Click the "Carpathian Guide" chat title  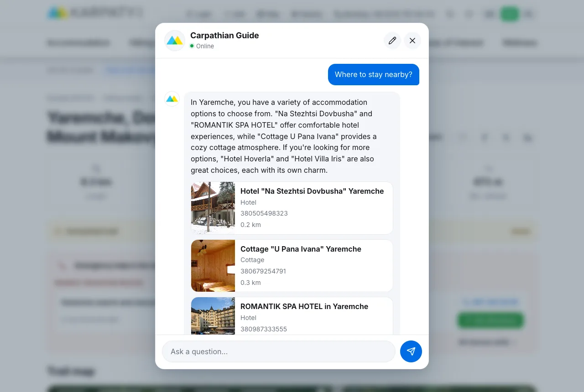click(224, 36)
